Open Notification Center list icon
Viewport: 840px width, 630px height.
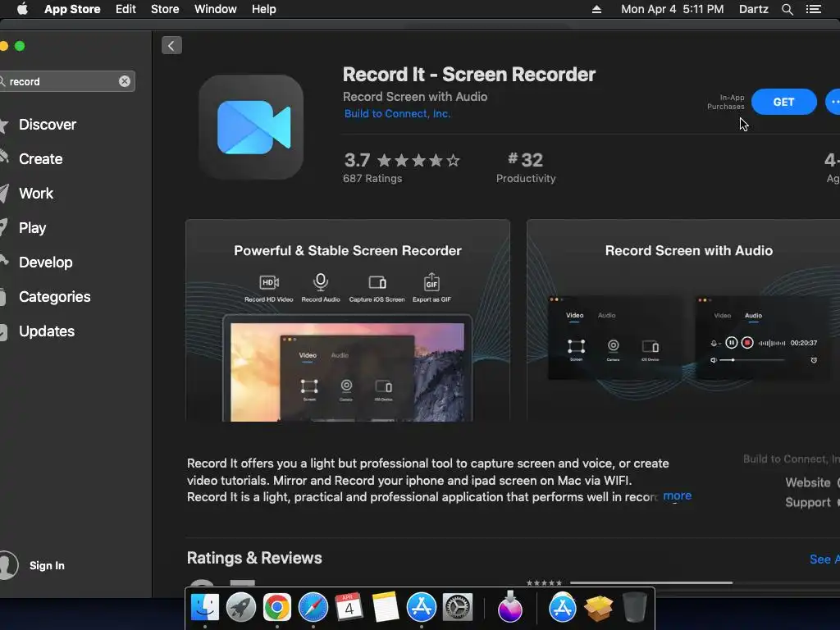tap(814, 9)
